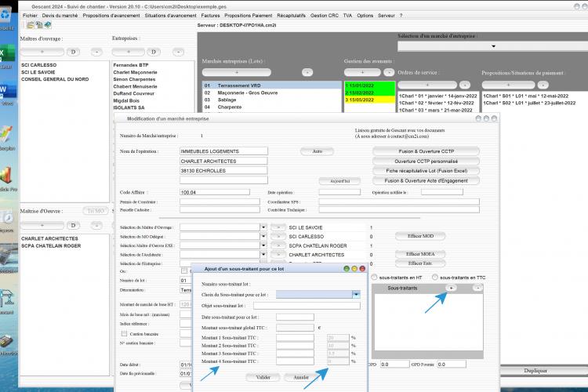Click Valider in the sous-traitant dialog

(263, 377)
